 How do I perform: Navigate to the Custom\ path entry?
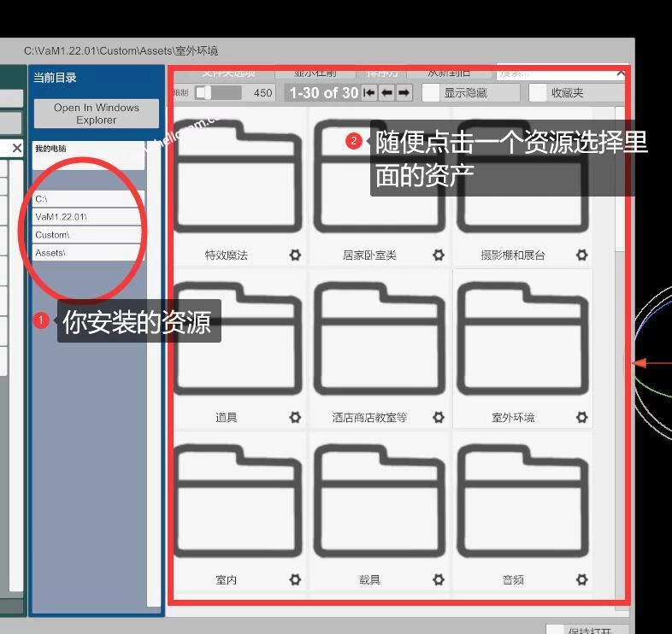88,235
